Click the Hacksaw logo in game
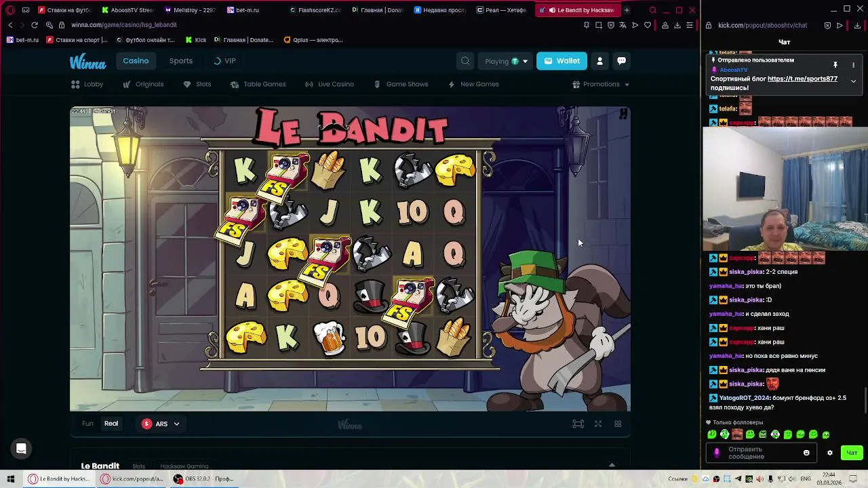 pyautogui.click(x=623, y=114)
